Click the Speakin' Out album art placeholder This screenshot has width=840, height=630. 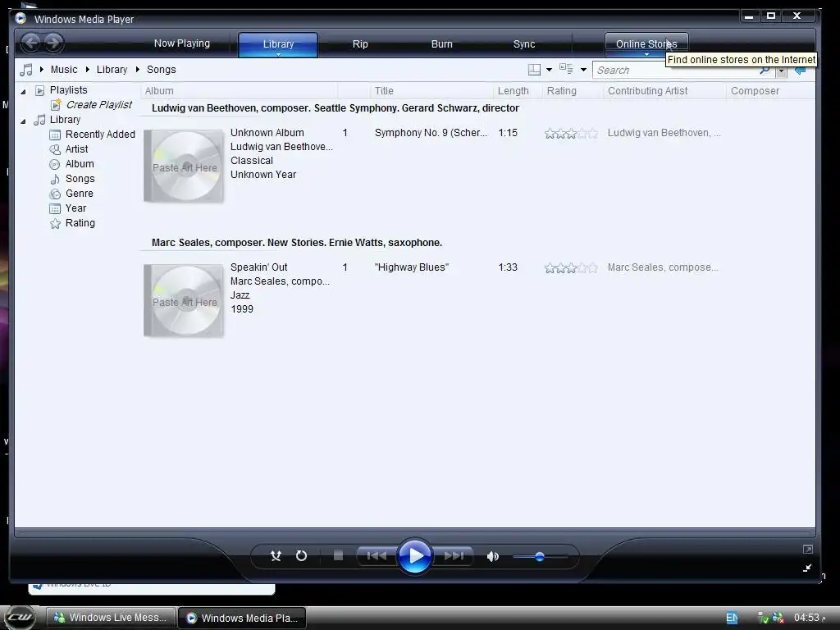pyautogui.click(x=184, y=300)
